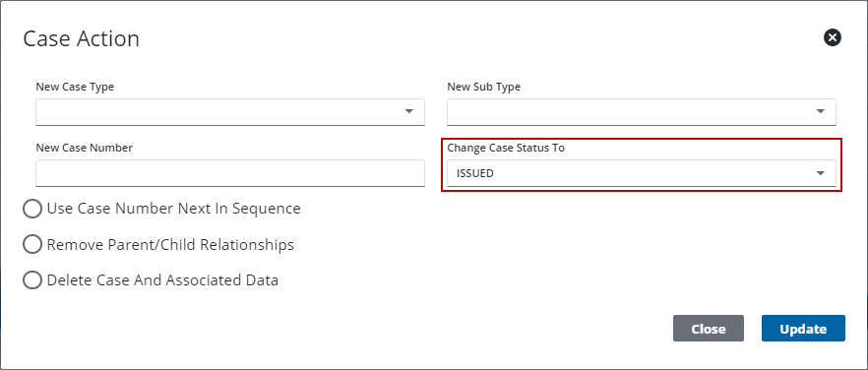Open the empty New Case Type combo box
Screen dimensions: 868x370
click(x=230, y=112)
